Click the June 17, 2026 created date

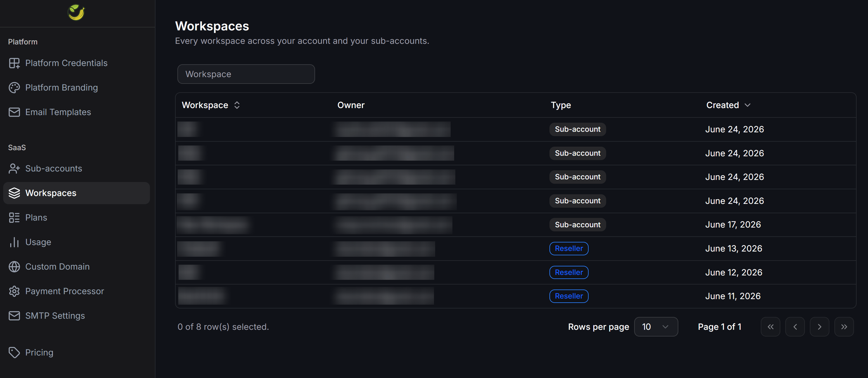(733, 225)
